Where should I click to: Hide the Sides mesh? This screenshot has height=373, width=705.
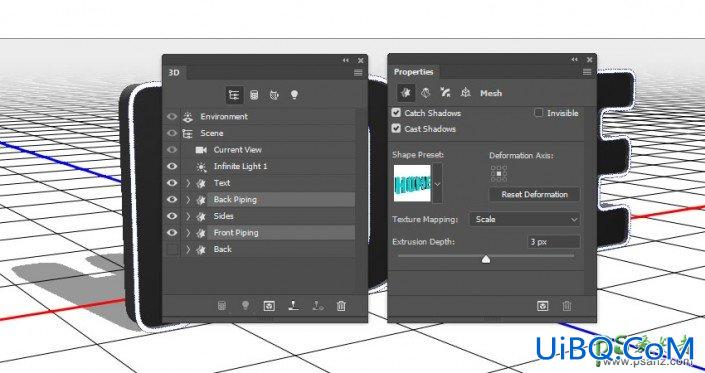172,216
